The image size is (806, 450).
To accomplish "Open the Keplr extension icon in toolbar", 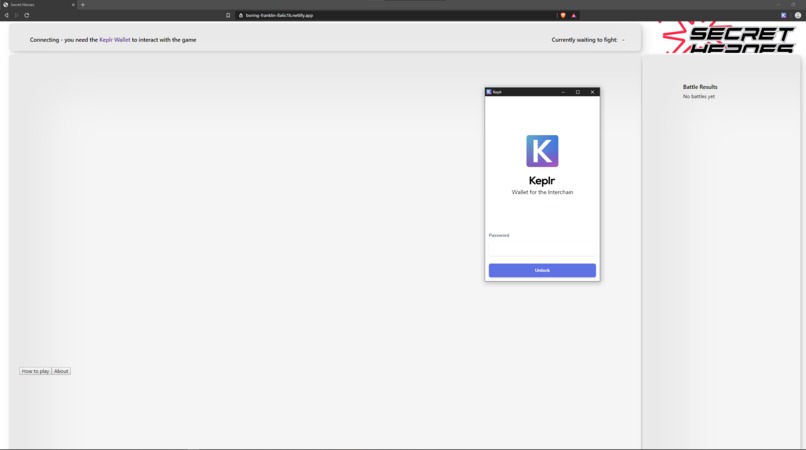I will pyautogui.click(x=783, y=15).
